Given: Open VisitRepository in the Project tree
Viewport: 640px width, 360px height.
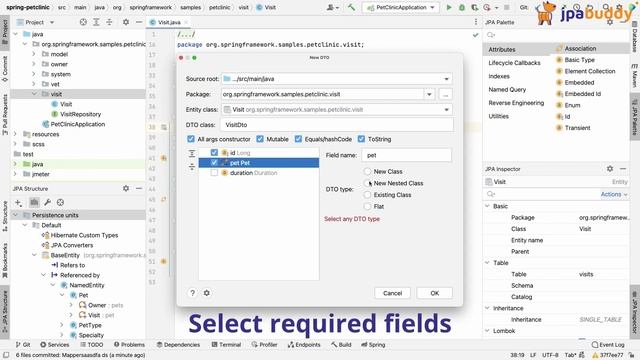Looking at the screenshot, I should (80, 114).
